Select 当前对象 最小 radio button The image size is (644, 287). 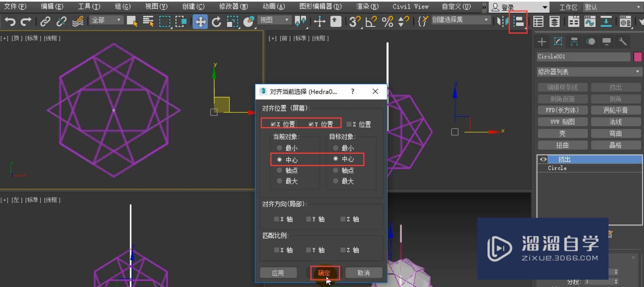tap(279, 148)
